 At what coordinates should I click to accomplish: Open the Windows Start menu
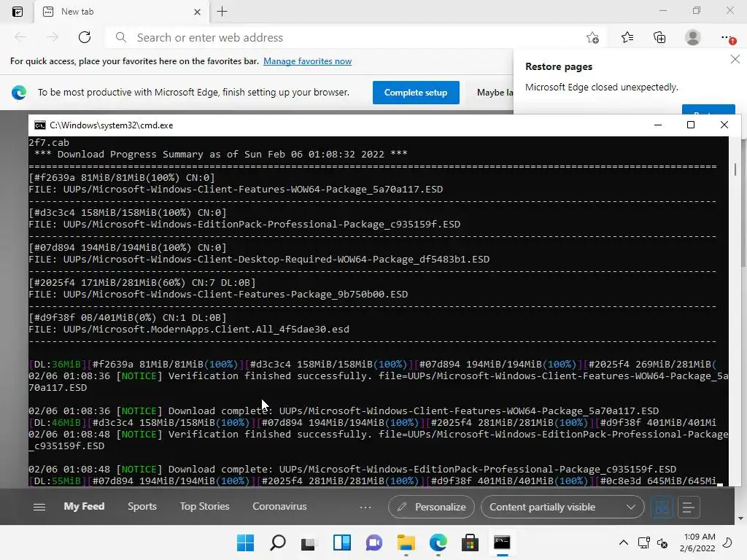[245, 542]
